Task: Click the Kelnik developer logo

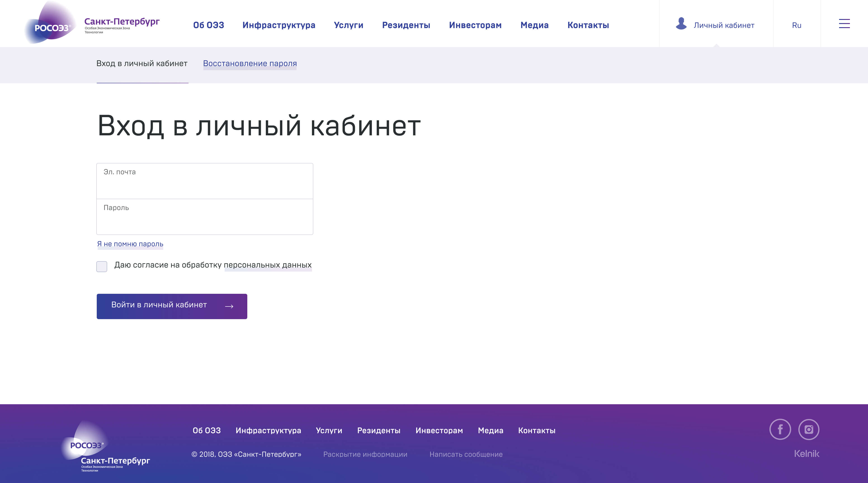Action: [x=806, y=454]
